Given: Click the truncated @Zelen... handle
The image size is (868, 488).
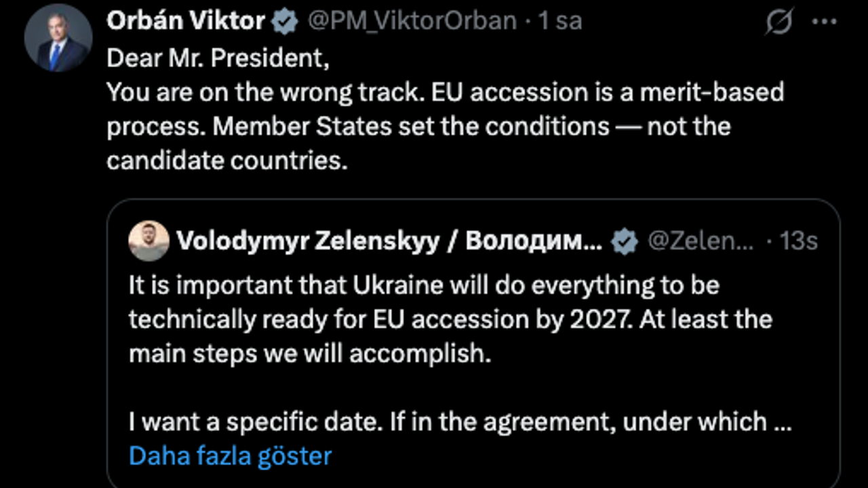Looking at the screenshot, I should pos(701,241).
